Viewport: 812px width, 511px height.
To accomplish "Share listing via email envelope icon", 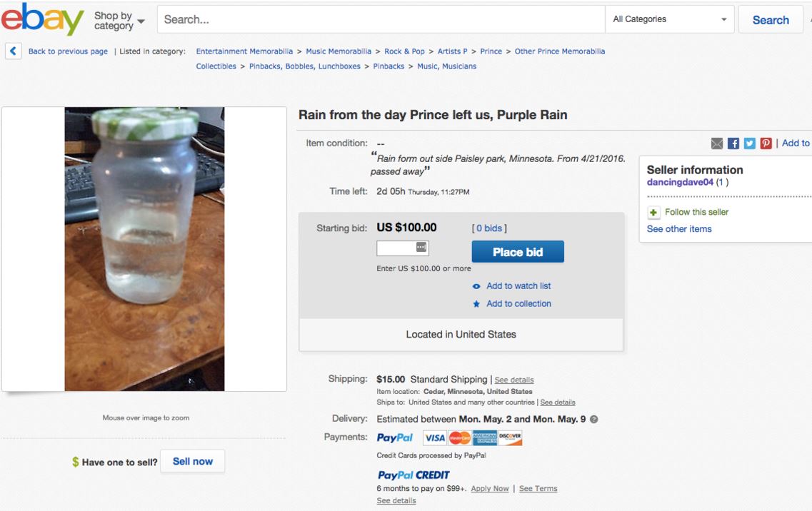I will (x=718, y=143).
